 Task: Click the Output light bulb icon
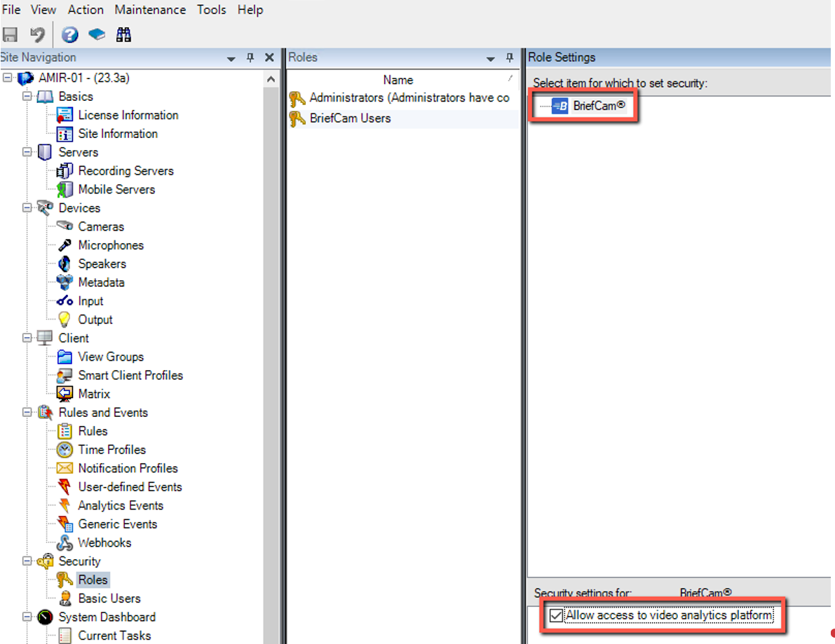[x=65, y=320]
